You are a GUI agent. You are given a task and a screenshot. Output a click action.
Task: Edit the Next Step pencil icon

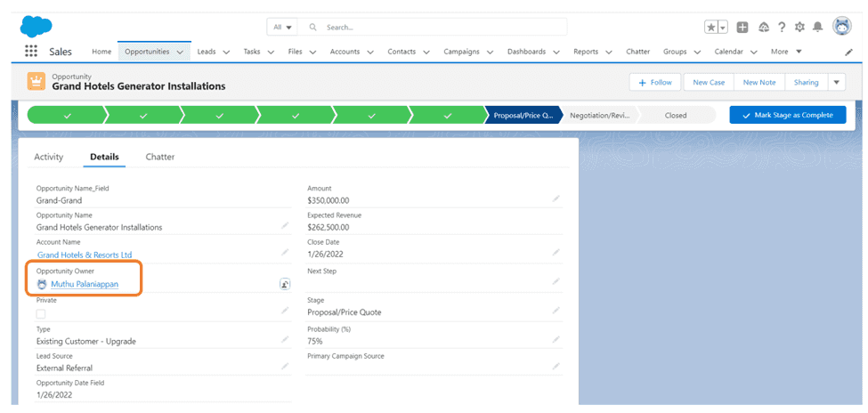click(556, 281)
